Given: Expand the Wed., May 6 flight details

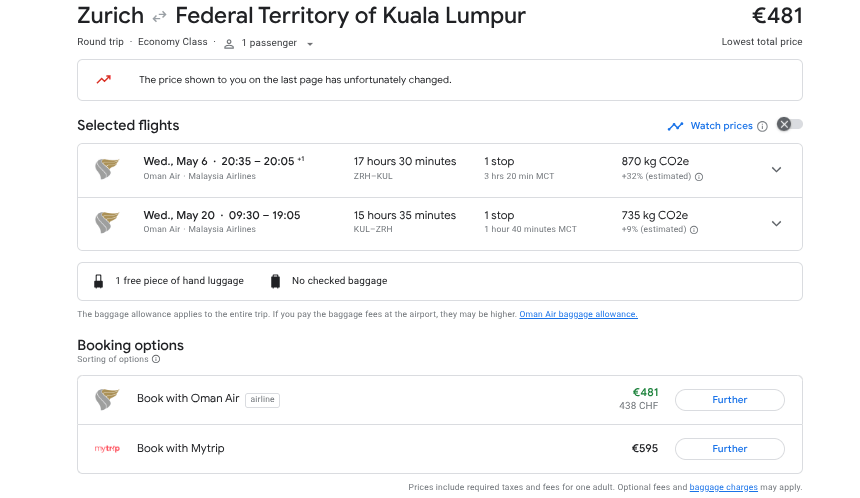Looking at the screenshot, I should coord(776,169).
